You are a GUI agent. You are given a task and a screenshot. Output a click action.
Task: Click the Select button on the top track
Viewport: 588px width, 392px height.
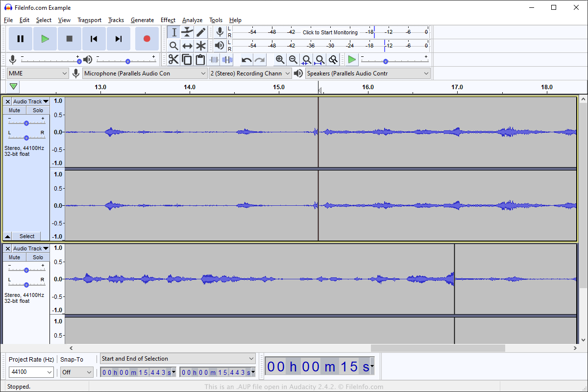coord(27,236)
